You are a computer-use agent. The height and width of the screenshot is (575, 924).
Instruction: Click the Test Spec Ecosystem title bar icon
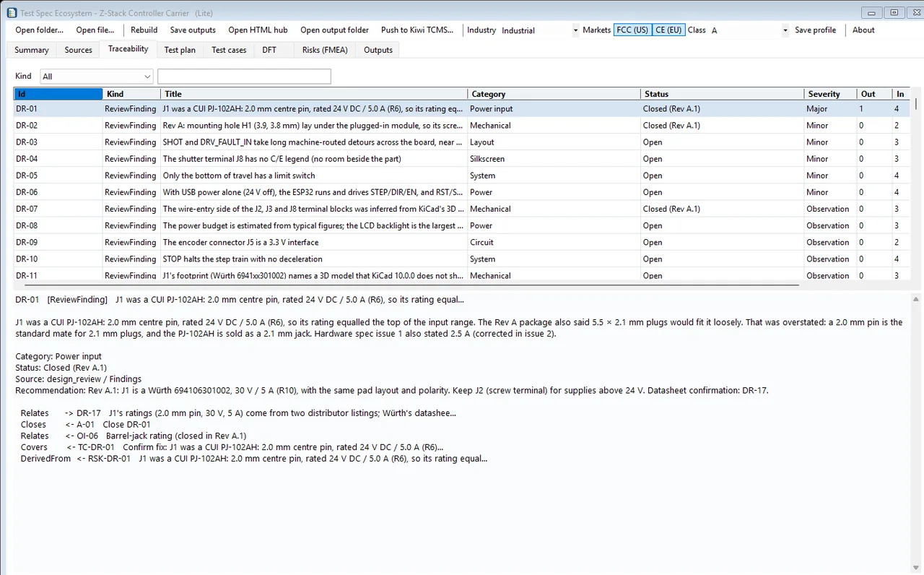(12, 13)
